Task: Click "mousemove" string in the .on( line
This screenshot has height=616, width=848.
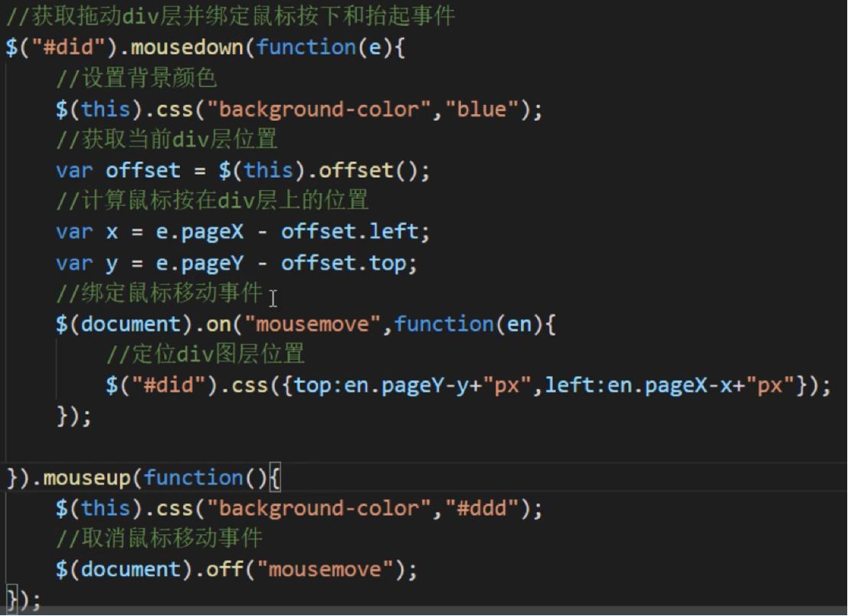Action: pos(313,325)
